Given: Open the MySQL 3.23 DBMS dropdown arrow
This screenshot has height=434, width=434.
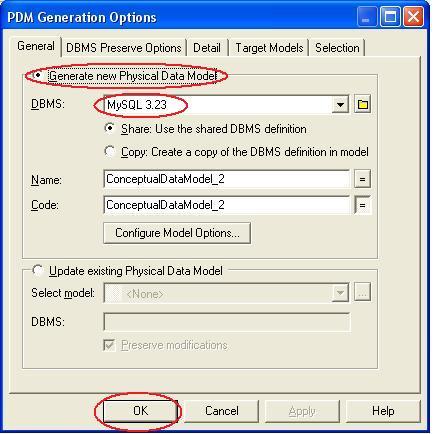Looking at the screenshot, I should pos(340,105).
